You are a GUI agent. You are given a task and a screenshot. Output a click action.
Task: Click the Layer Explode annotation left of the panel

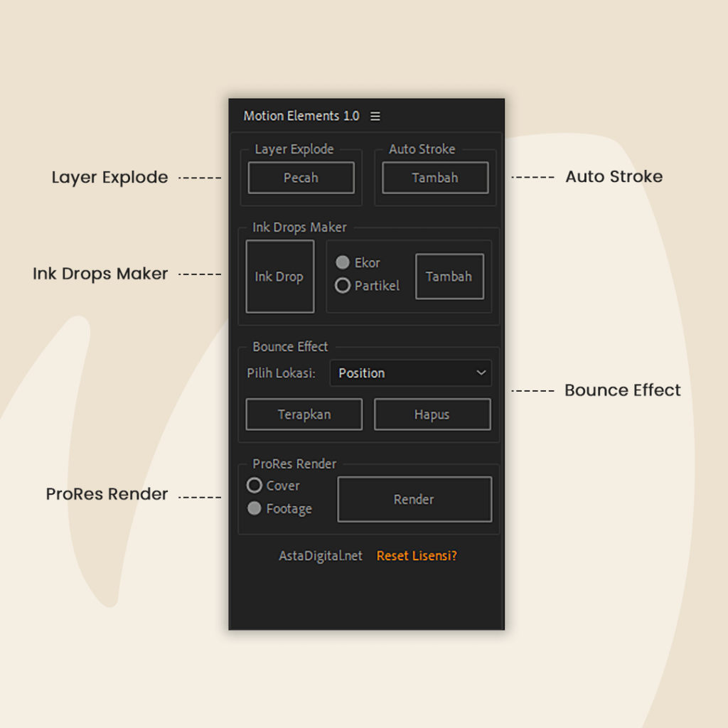tap(109, 177)
